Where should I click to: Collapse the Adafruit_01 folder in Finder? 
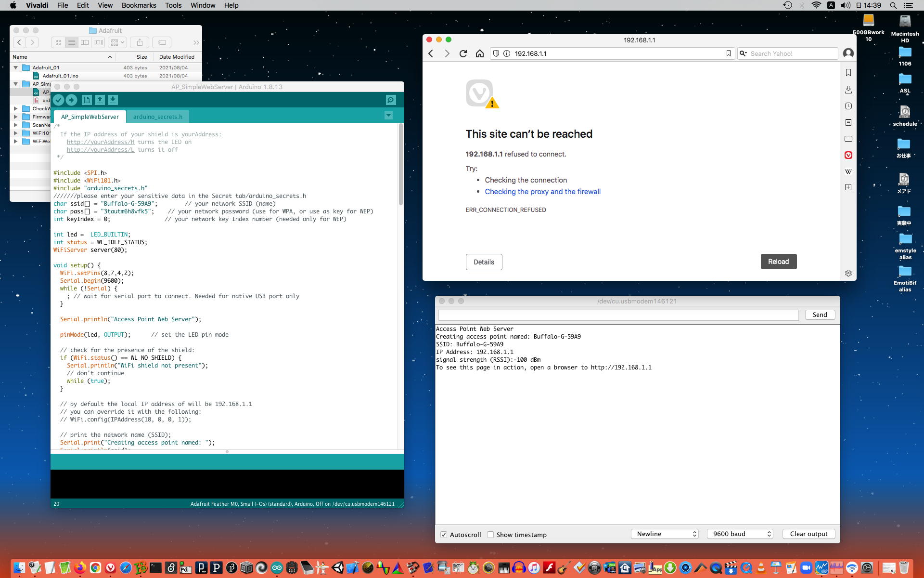[x=16, y=67]
